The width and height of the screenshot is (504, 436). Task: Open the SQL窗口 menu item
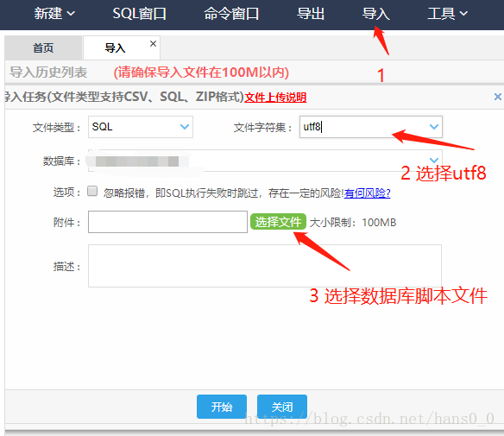point(139,14)
